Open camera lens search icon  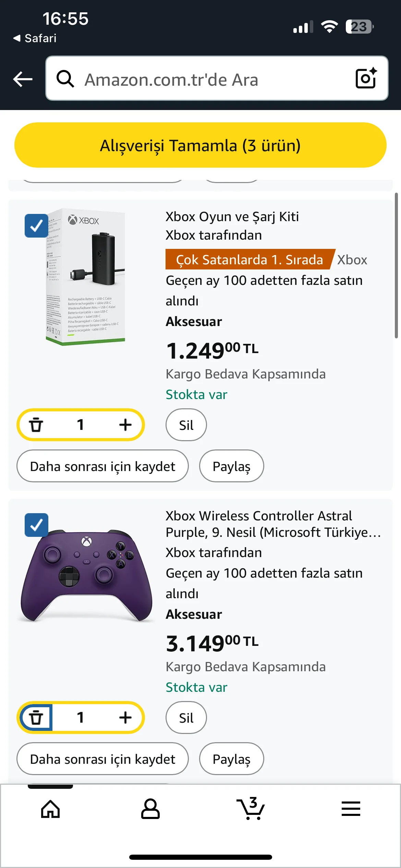[366, 79]
